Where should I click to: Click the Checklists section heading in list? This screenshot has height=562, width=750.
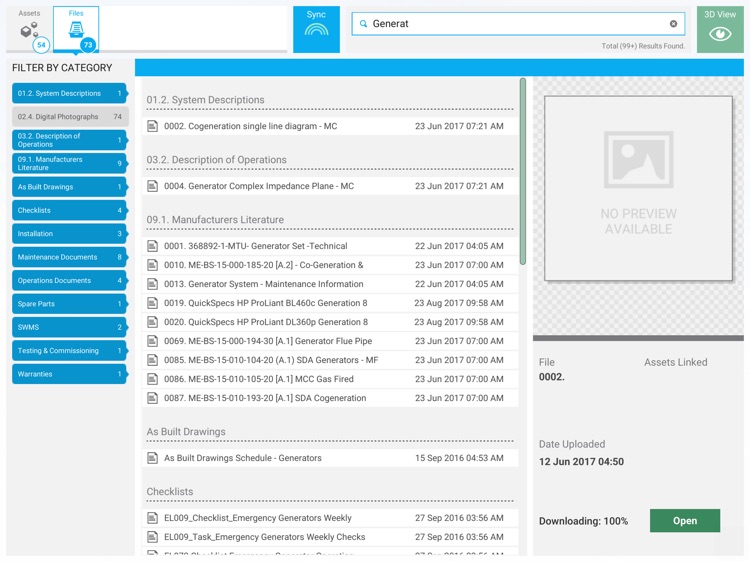[x=170, y=492]
